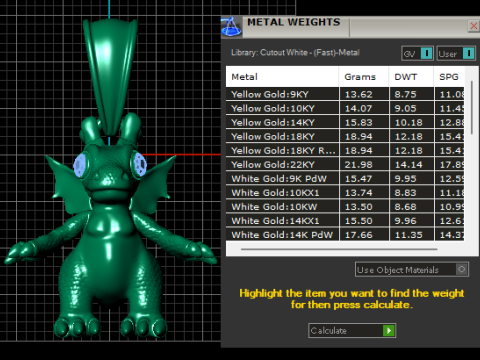Screen dimensions: 480x360
Task: Click the 9.96 DWT cell
Action: [x=412, y=221]
